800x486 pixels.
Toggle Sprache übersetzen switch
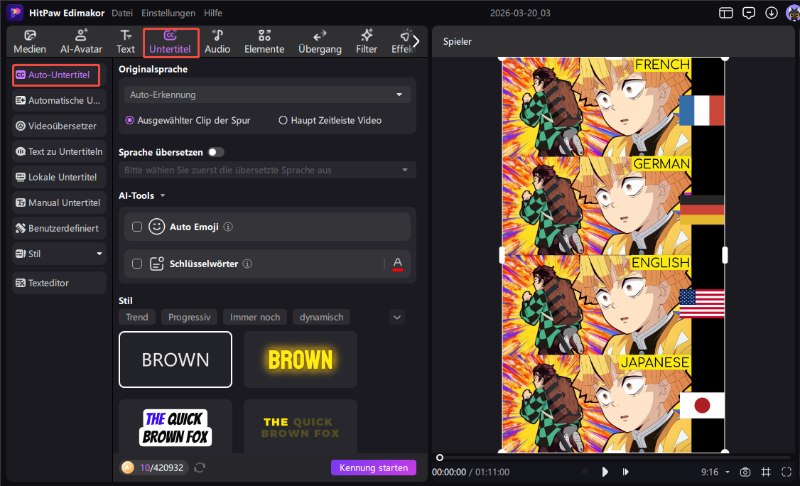(216, 152)
